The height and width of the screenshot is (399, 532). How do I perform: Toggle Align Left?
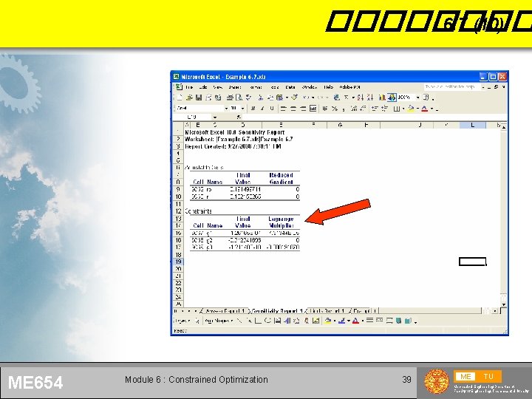(283, 109)
